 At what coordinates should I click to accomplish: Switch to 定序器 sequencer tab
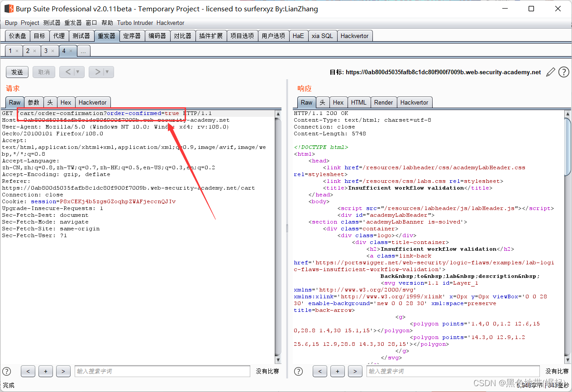[x=132, y=36]
